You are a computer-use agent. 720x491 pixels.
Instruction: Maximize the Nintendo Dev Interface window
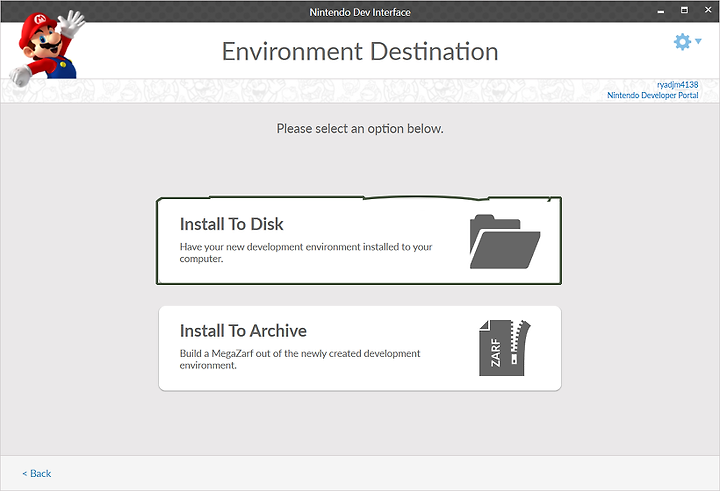(x=684, y=10)
